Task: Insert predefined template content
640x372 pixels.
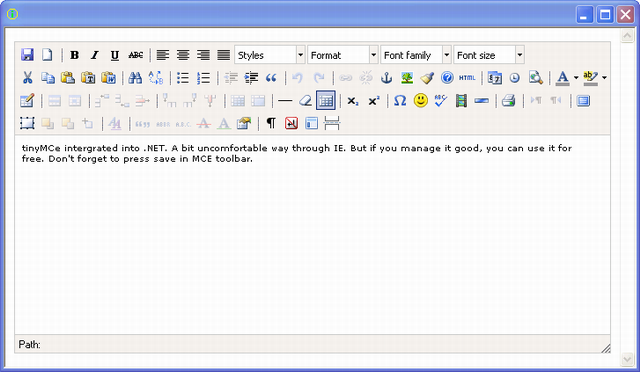Action: pyautogui.click(x=311, y=123)
